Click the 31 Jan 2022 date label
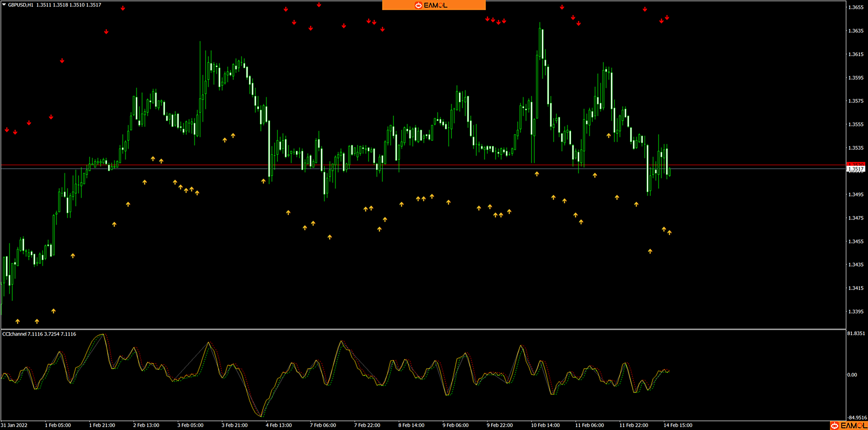 click(14, 425)
